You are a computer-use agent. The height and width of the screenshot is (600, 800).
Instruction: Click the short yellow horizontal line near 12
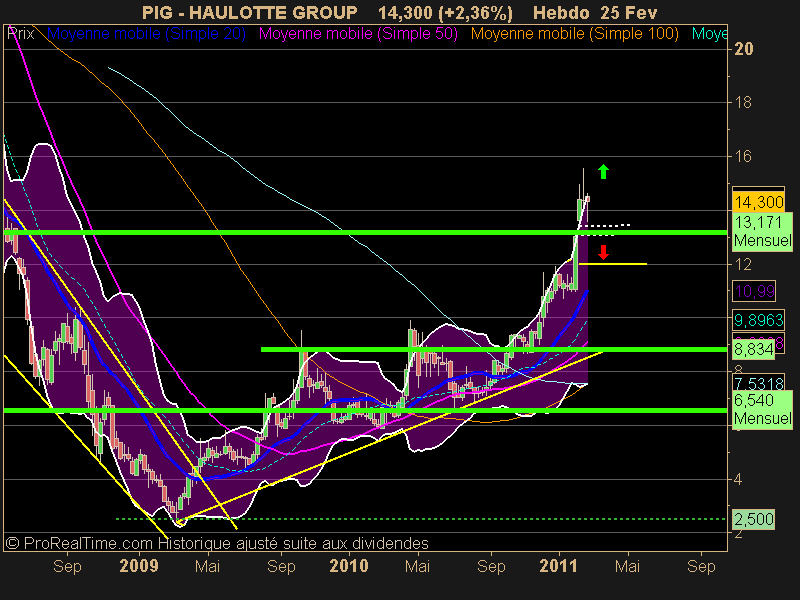pyautogui.click(x=613, y=264)
